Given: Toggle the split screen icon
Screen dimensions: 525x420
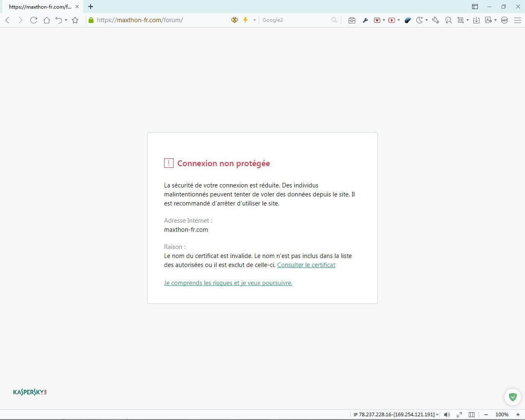Looking at the screenshot, I should tap(472, 415).
